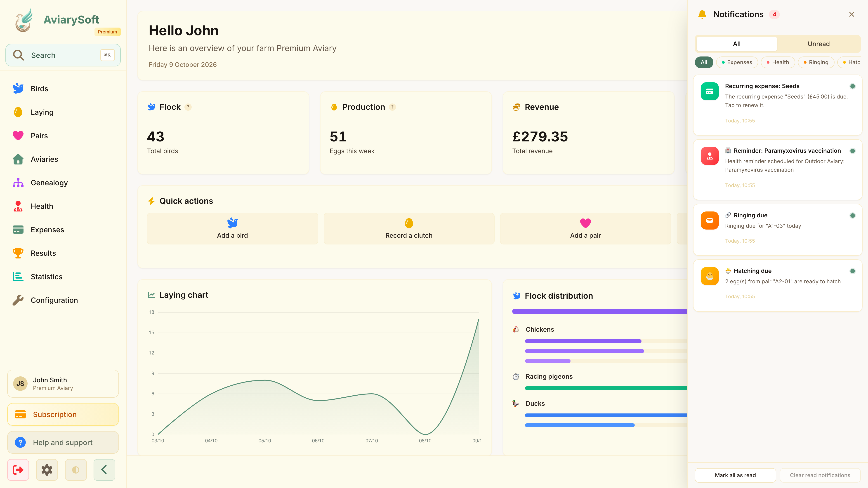Click the Record a clutch quick action
868x488 pixels.
point(409,228)
